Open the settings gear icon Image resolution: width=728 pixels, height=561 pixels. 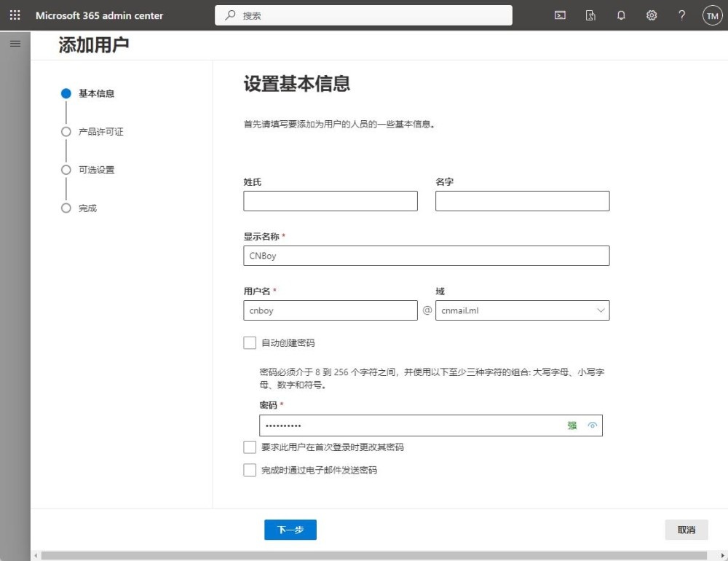coord(652,15)
